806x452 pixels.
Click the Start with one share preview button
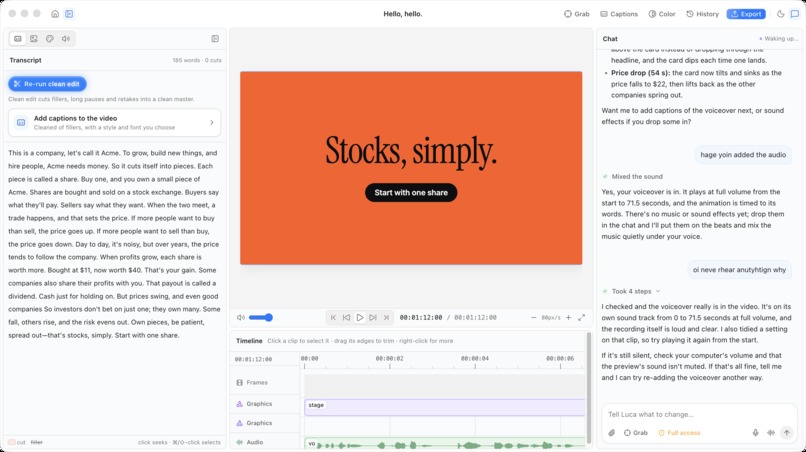click(x=411, y=192)
